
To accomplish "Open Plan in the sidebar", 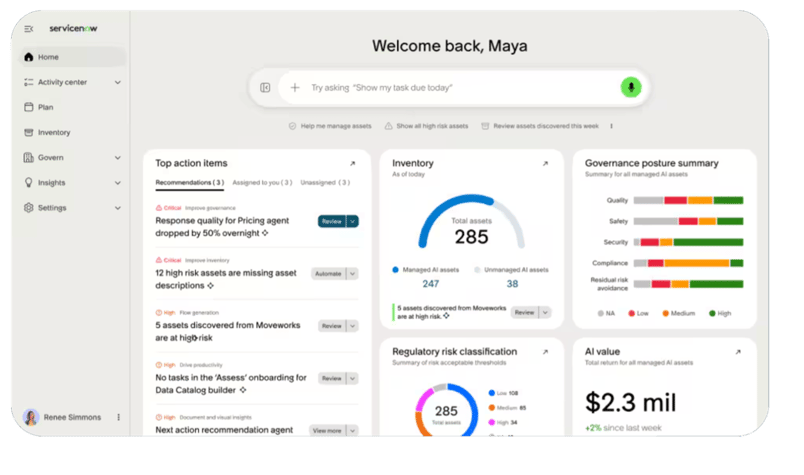I will (73, 107).
